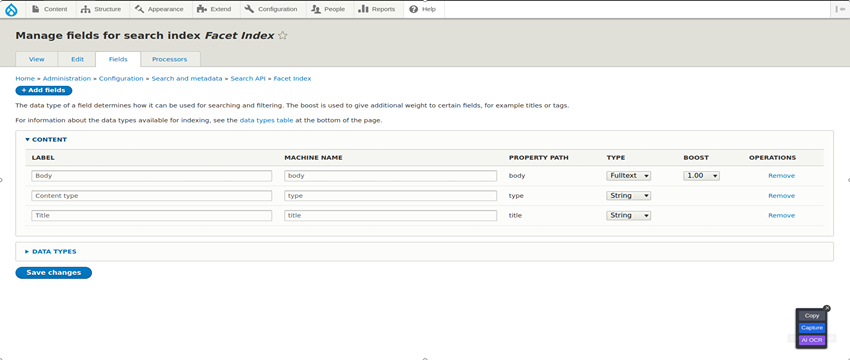Open the Title field Type dropdown
This screenshot has height=360, width=850.
(628, 215)
